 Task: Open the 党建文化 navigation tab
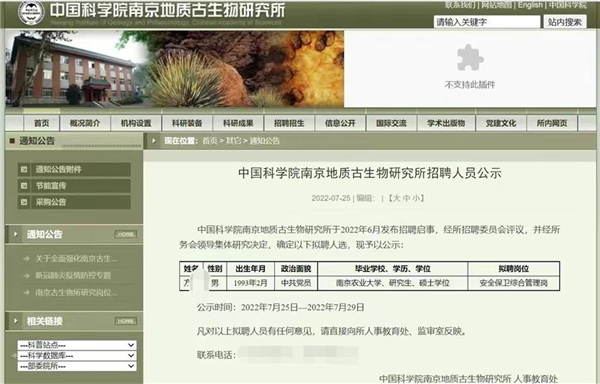click(501, 123)
